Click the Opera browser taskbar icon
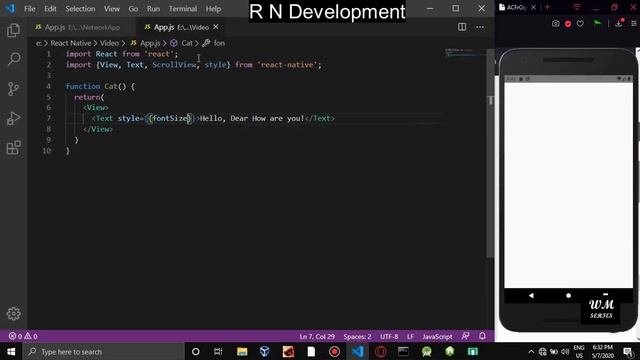The image size is (640, 360). click(x=380, y=351)
